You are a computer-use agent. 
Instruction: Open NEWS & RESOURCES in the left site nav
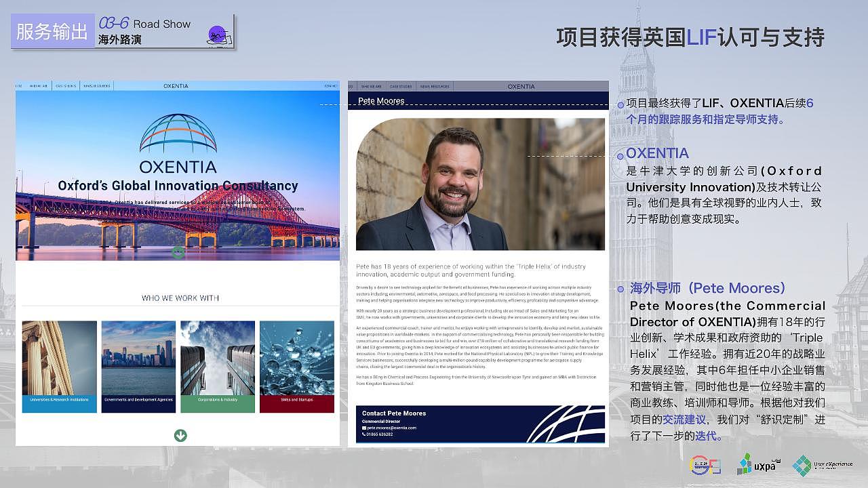point(97,86)
